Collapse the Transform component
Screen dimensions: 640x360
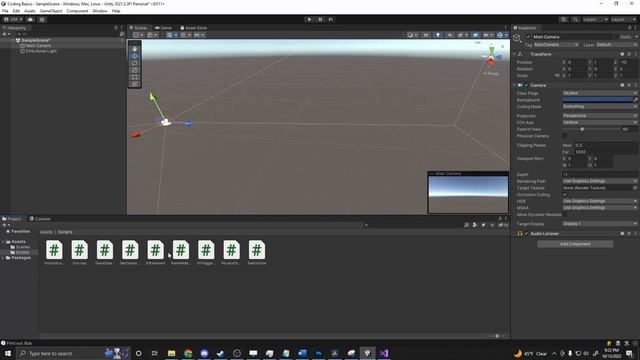pyautogui.click(x=514, y=54)
